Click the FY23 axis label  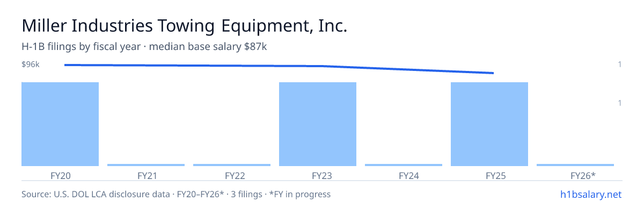coord(318,175)
